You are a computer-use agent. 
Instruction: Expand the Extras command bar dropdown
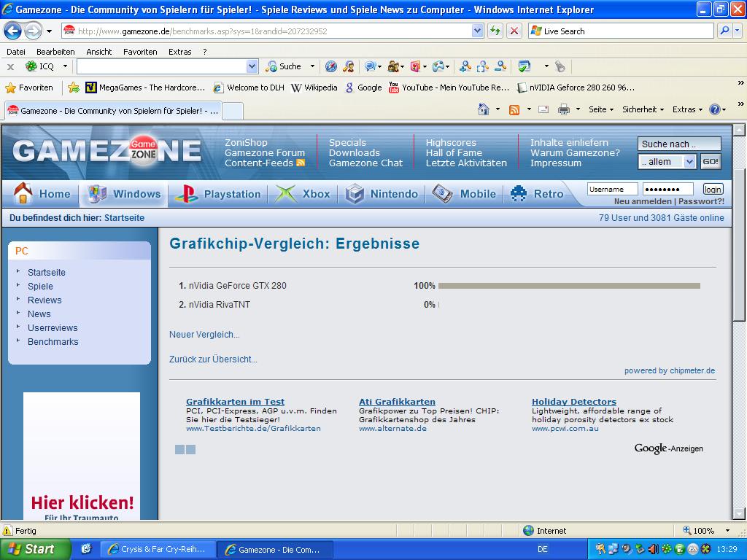[687, 109]
